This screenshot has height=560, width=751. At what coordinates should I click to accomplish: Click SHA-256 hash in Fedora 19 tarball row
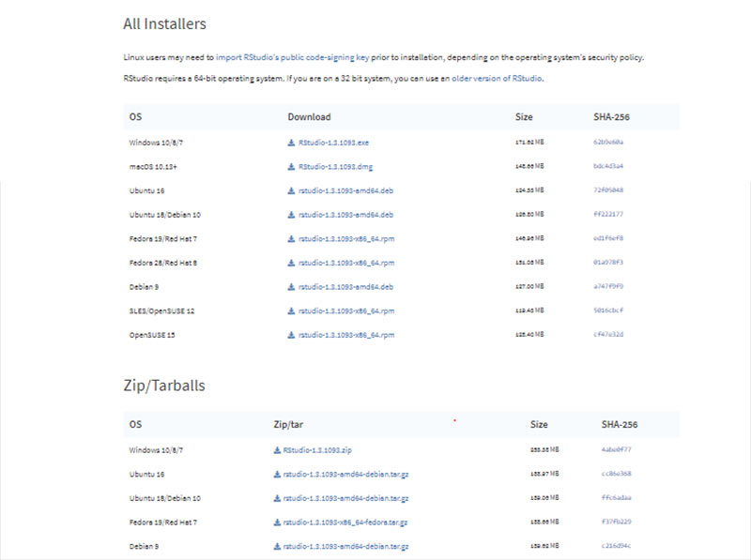point(617,522)
